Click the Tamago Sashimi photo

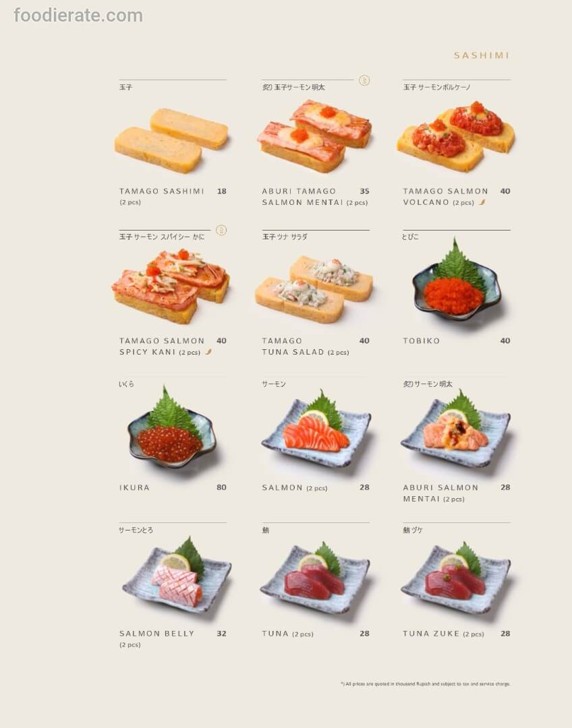tap(171, 140)
